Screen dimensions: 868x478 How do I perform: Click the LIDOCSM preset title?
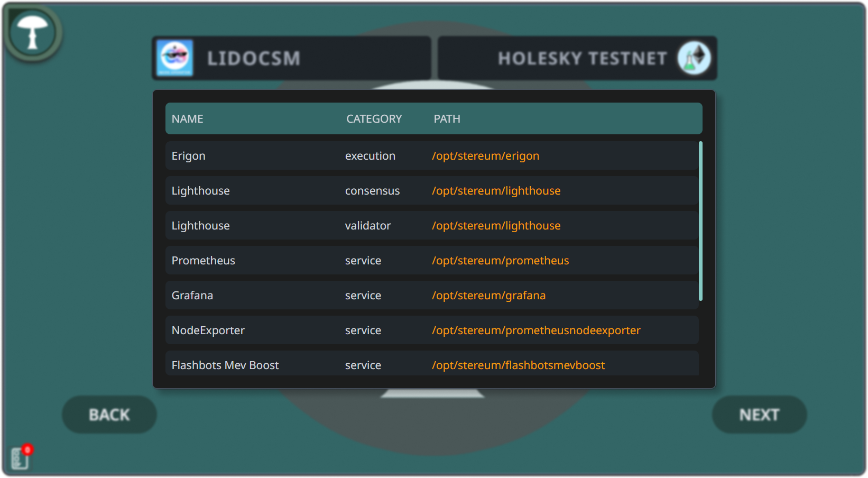(254, 58)
